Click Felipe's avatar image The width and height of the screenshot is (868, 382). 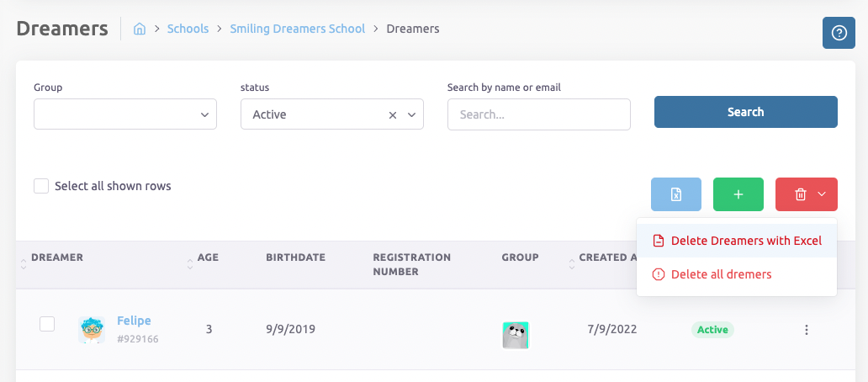click(91, 329)
